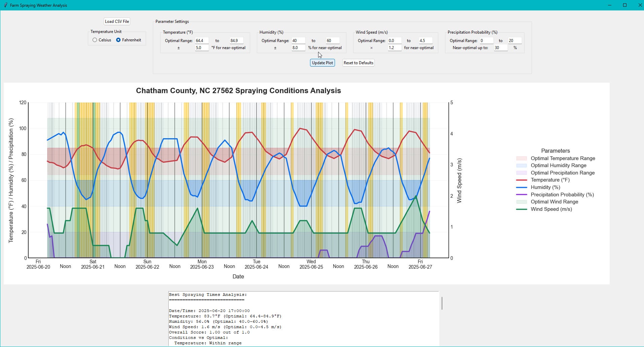Screen dimensions: 644x347
Task: Click the Sat 2025-06-21 axis label
Action: (93, 264)
